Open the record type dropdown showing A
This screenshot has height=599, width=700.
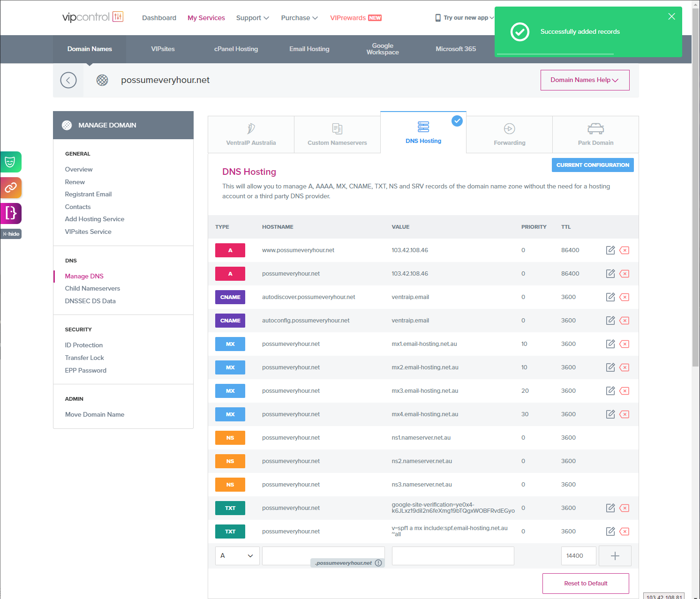237,555
